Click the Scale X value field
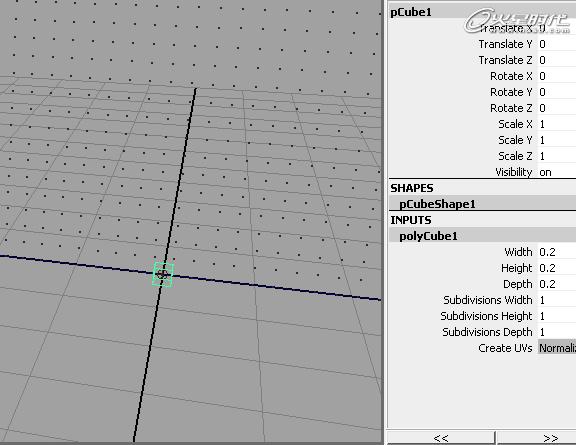 coord(557,124)
